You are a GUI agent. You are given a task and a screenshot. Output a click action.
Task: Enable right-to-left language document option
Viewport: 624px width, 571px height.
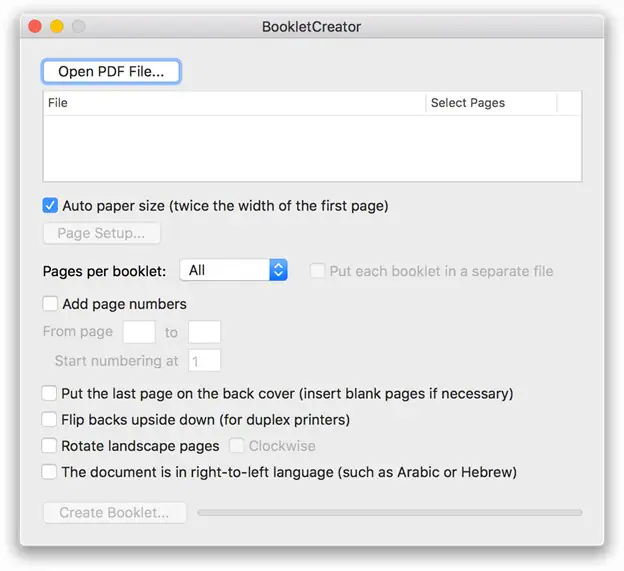click(49, 472)
